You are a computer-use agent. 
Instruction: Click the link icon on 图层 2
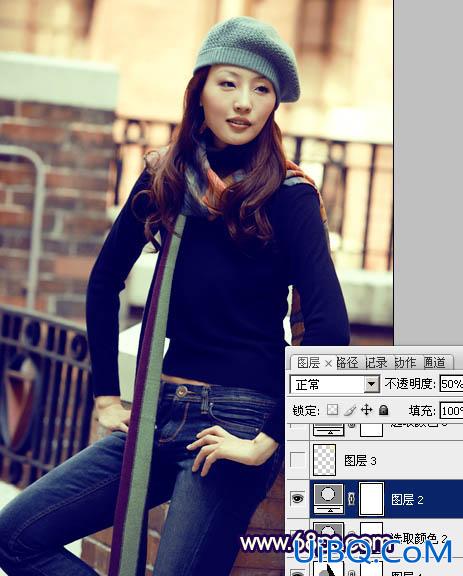pos(351,498)
